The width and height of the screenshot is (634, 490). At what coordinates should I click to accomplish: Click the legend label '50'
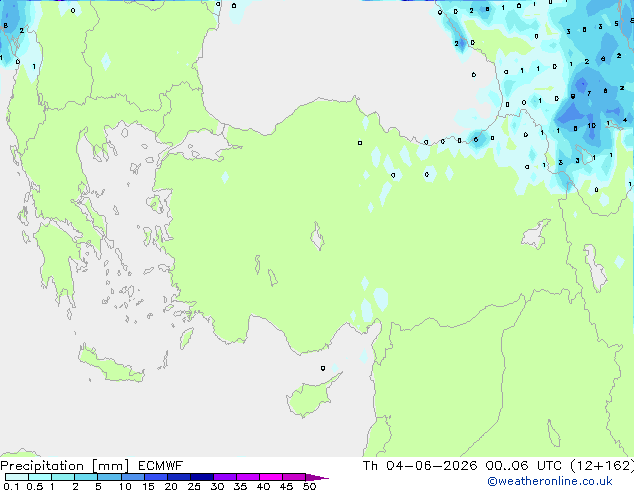coord(309,486)
